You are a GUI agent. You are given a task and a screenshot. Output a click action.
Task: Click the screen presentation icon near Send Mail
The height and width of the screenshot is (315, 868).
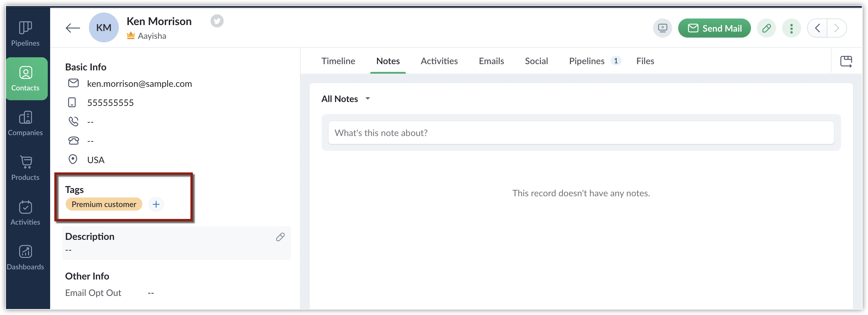click(662, 28)
